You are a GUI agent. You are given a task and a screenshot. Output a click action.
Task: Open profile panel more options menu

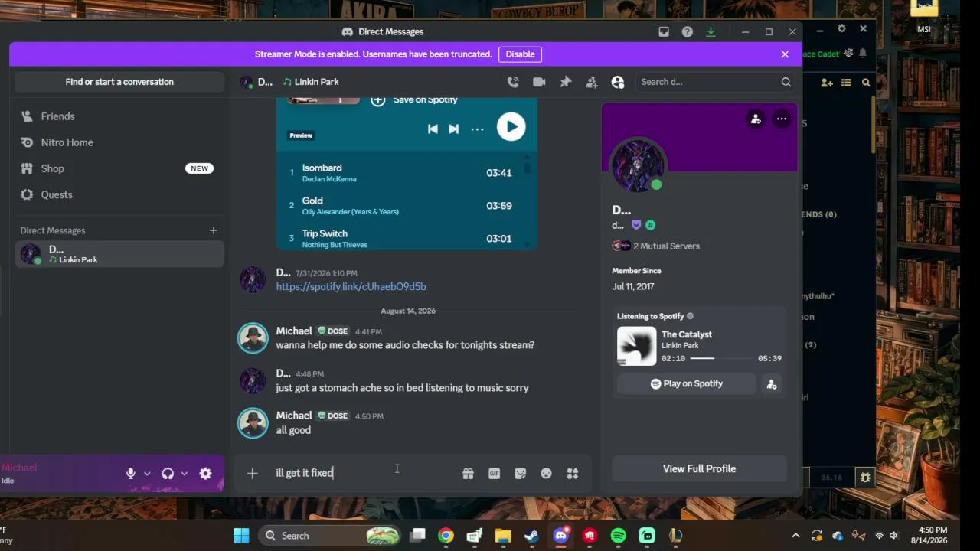(782, 119)
